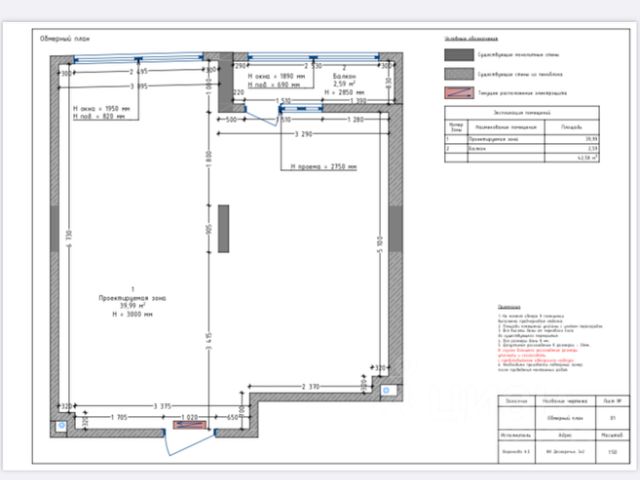Screen dimensions: 640x480
Task: Click the 'Проектируемая зона' label inside the room
Action: click(x=133, y=298)
